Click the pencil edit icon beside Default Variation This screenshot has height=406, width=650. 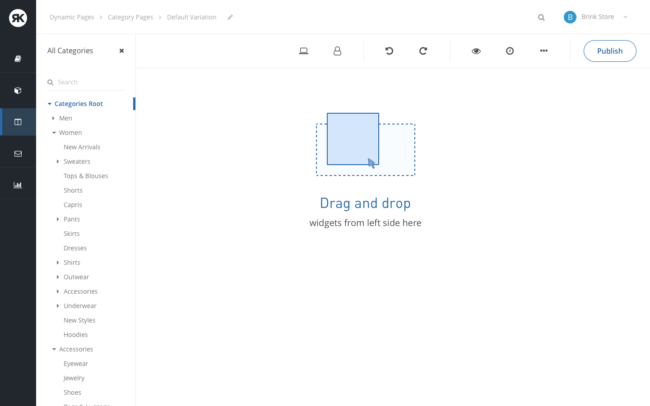click(x=230, y=17)
